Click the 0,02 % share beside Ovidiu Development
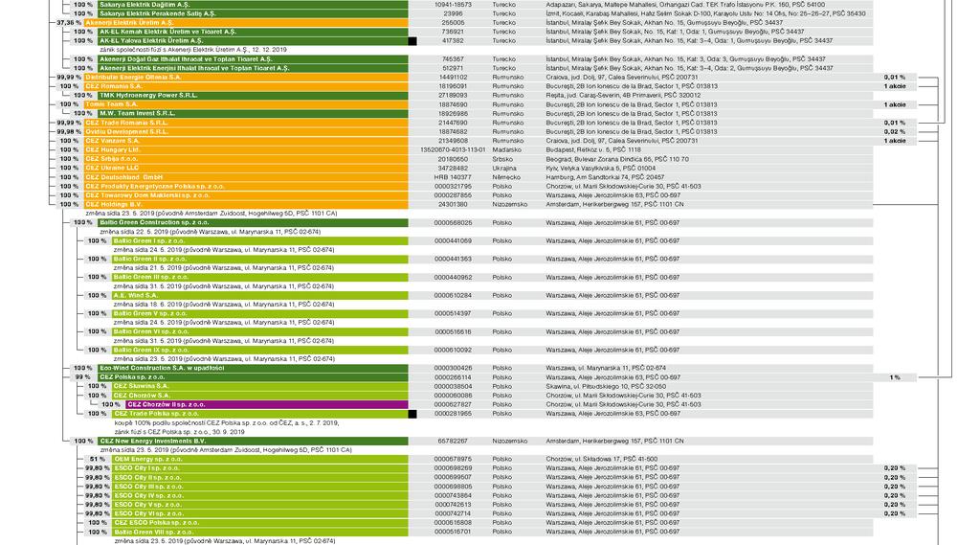Image resolution: width=980 pixels, height=545 pixels. [895, 131]
